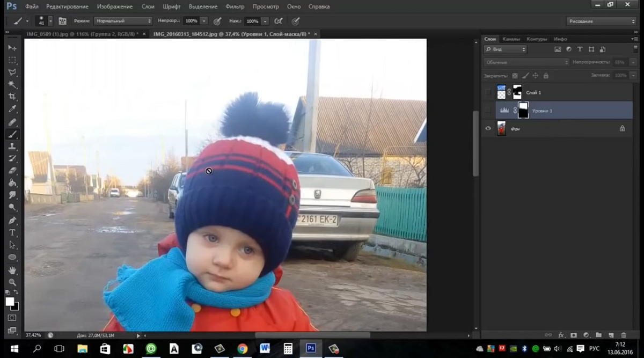Create a new group folder

[598, 335]
